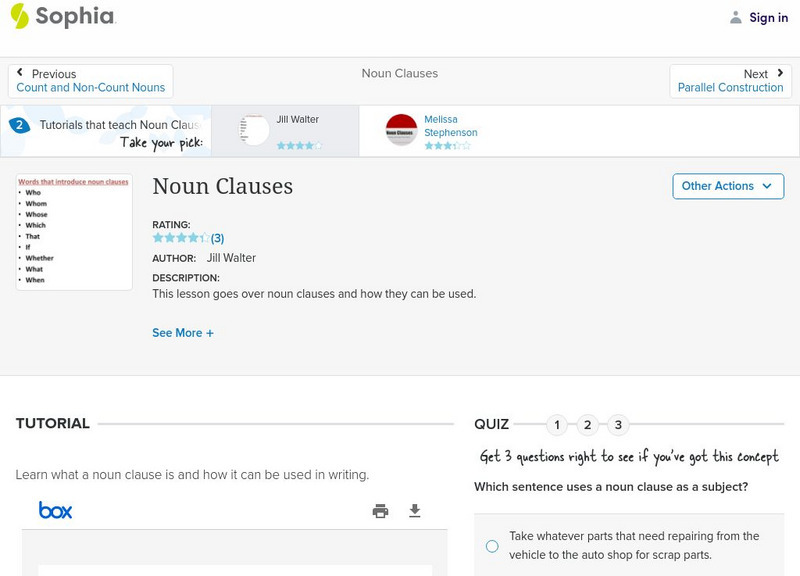Click Jill Walter's avatar thumbnail

(255, 130)
